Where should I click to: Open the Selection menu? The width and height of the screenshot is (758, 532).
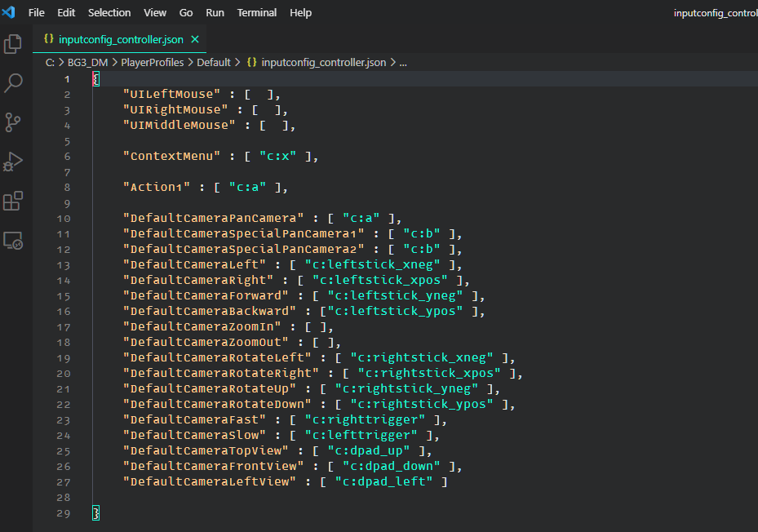click(x=109, y=13)
